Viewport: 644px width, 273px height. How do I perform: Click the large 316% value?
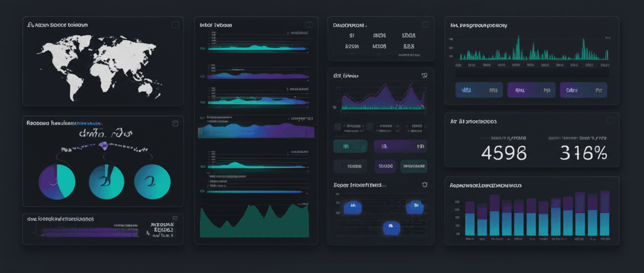(x=584, y=153)
